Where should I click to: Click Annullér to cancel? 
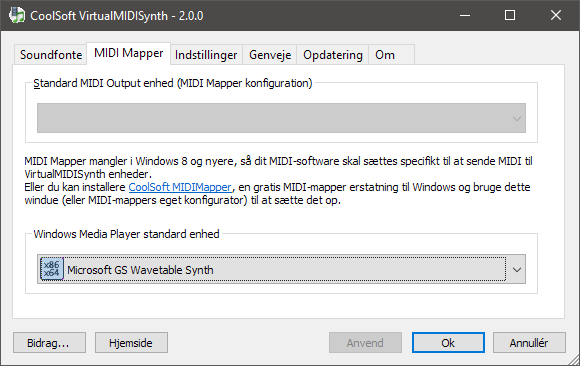[529, 343]
